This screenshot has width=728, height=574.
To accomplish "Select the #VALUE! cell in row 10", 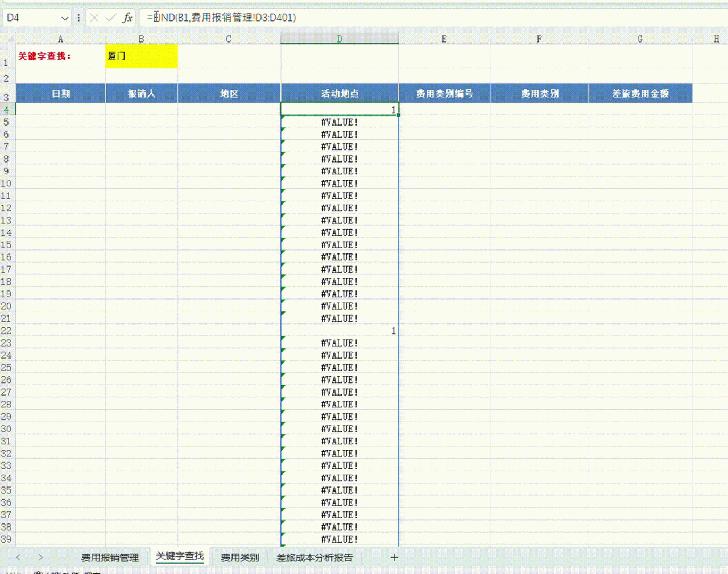I will point(340,184).
